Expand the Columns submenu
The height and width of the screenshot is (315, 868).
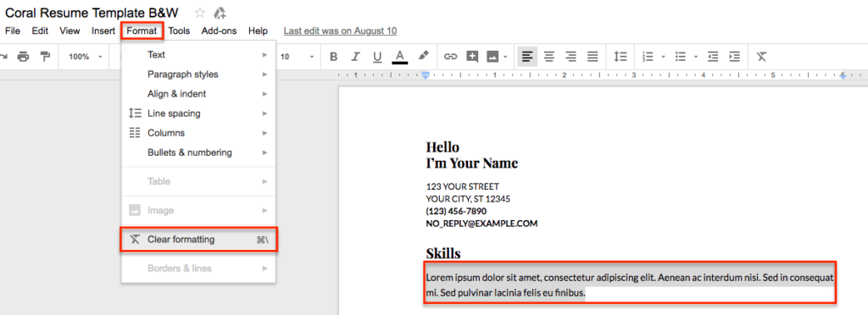pyautogui.click(x=198, y=133)
